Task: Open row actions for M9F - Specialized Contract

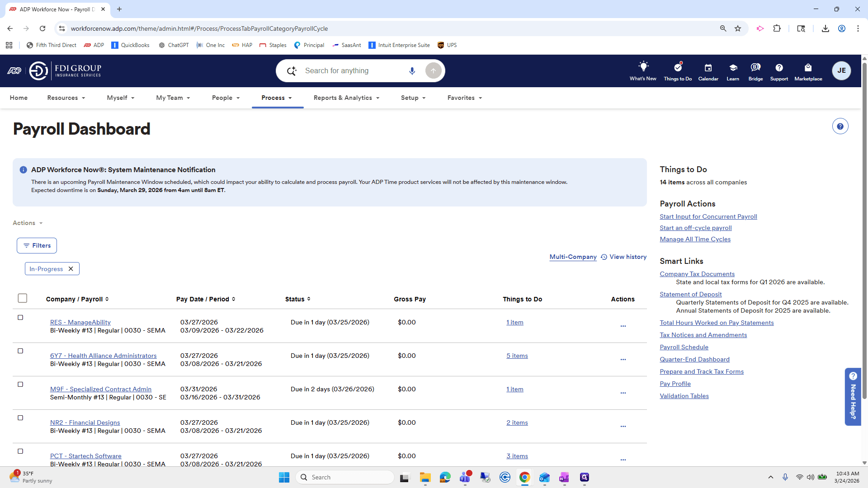Action: [623, 393]
